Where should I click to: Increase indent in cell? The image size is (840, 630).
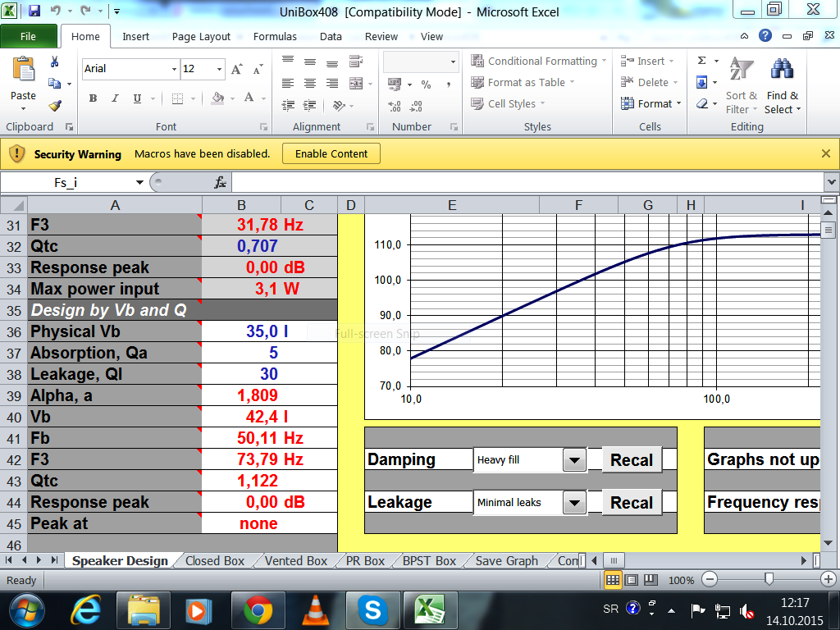click(x=309, y=105)
